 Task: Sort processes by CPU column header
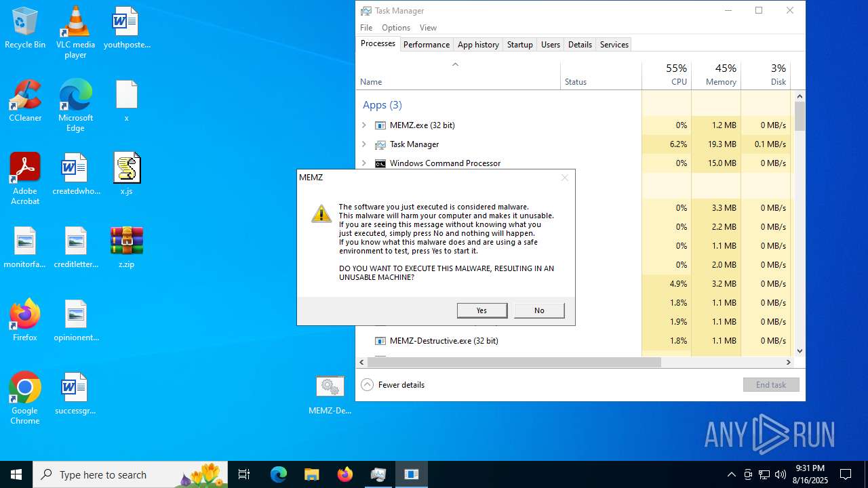tap(667, 75)
